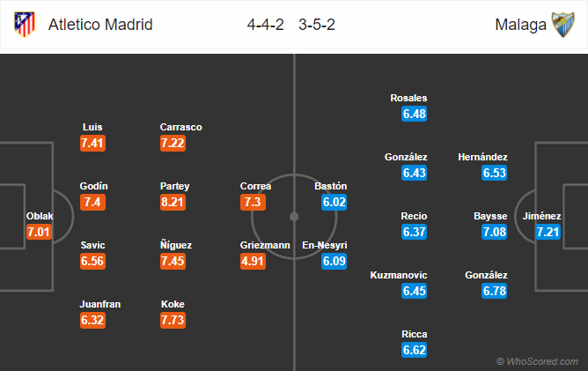Click the 4-4-2 formation label
Viewport: 588px width, 371px height.
click(x=266, y=25)
